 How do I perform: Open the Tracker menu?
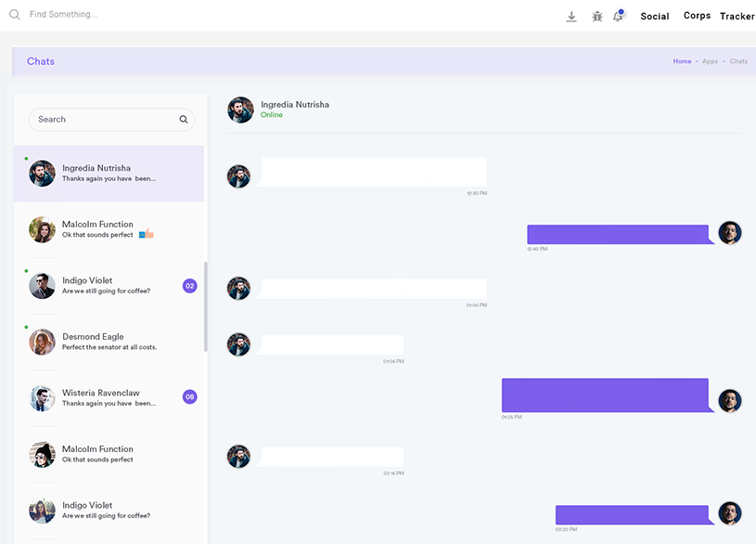pos(737,17)
